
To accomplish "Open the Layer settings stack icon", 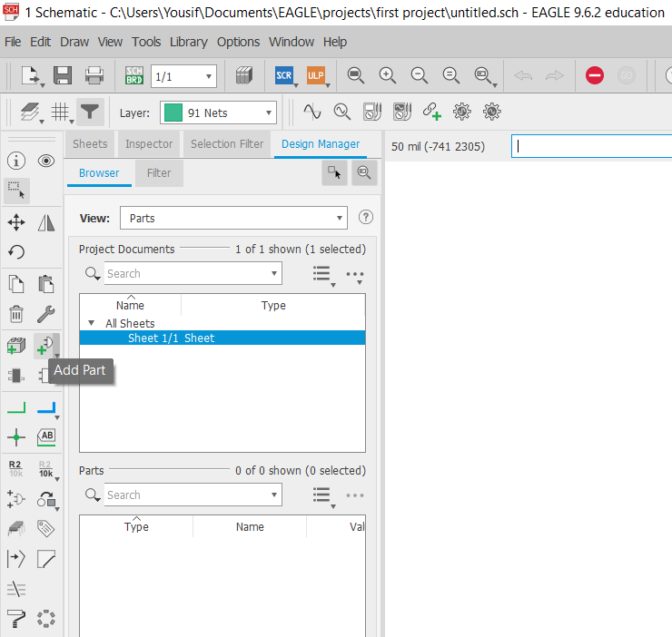I will point(31,113).
